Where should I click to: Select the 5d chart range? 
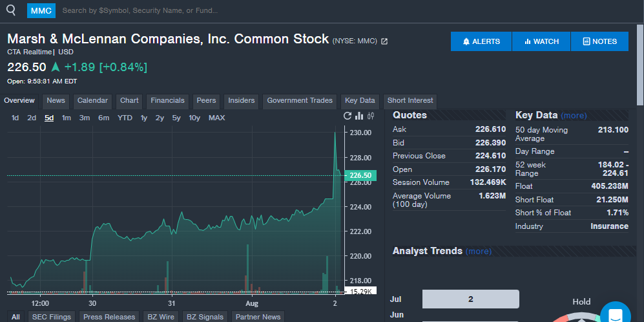(49, 118)
